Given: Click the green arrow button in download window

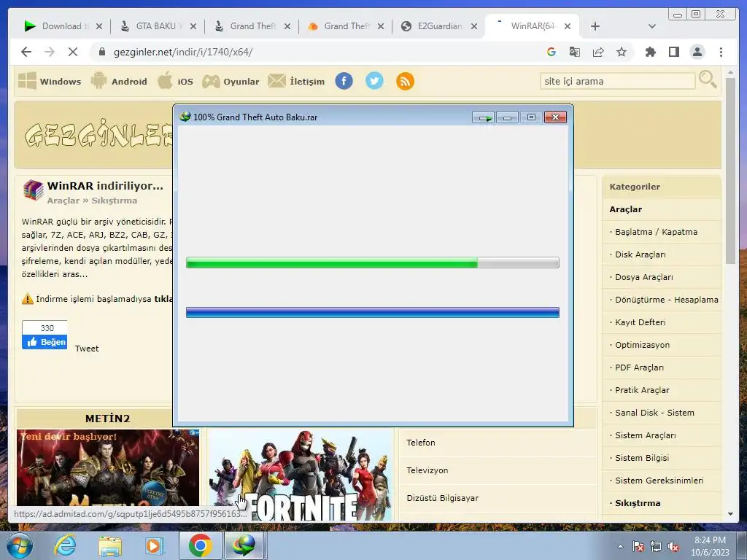Looking at the screenshot, I should 484,117.
